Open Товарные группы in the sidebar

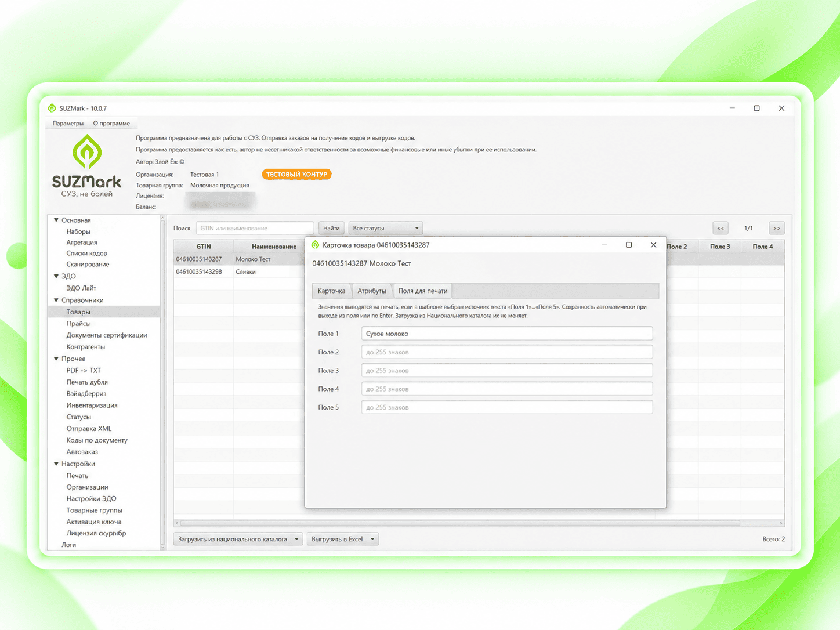[x=94, y=510]
